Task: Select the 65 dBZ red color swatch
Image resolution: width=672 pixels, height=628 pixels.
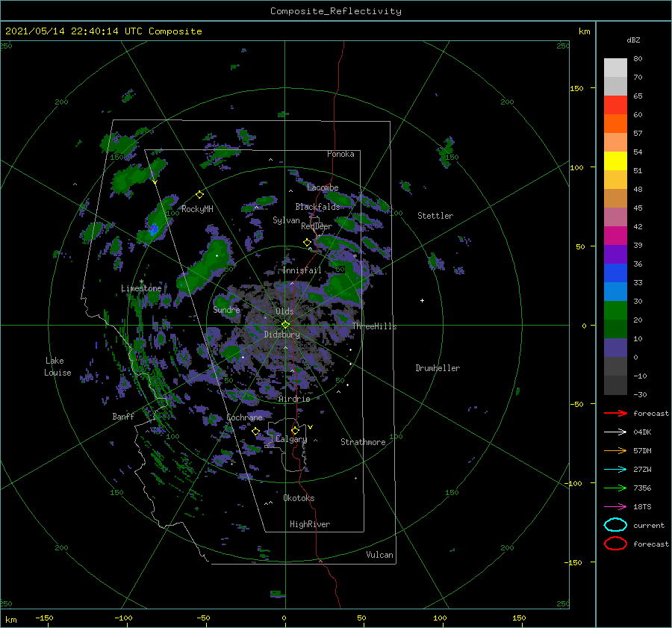Action: [615, 105]
